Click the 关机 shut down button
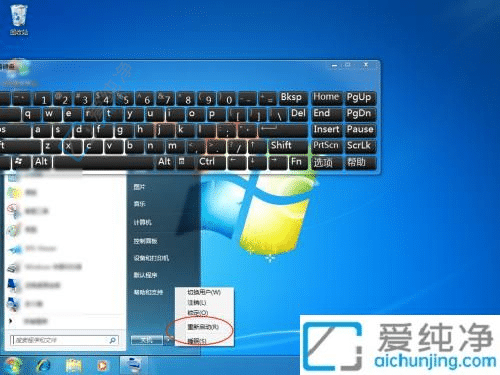 tap(147, 340)
